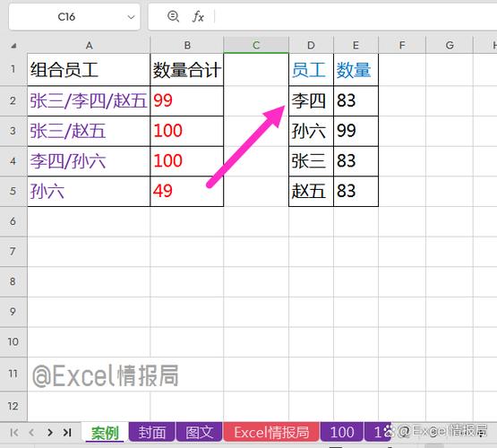Select row 8 header
Image resolution: width=497 pixels, height=448 pixels.
click(13, 281)
